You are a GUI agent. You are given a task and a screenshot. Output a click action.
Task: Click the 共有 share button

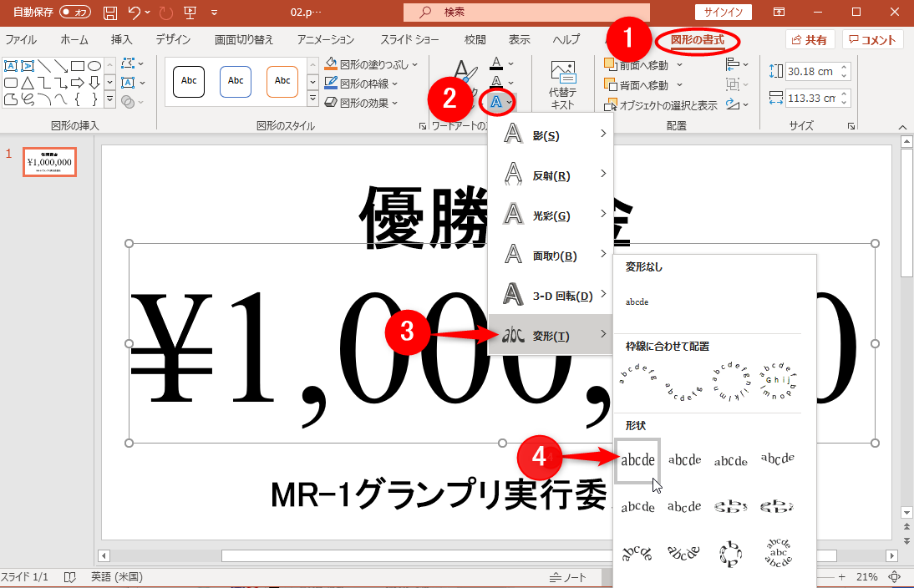tap(810, 40)
